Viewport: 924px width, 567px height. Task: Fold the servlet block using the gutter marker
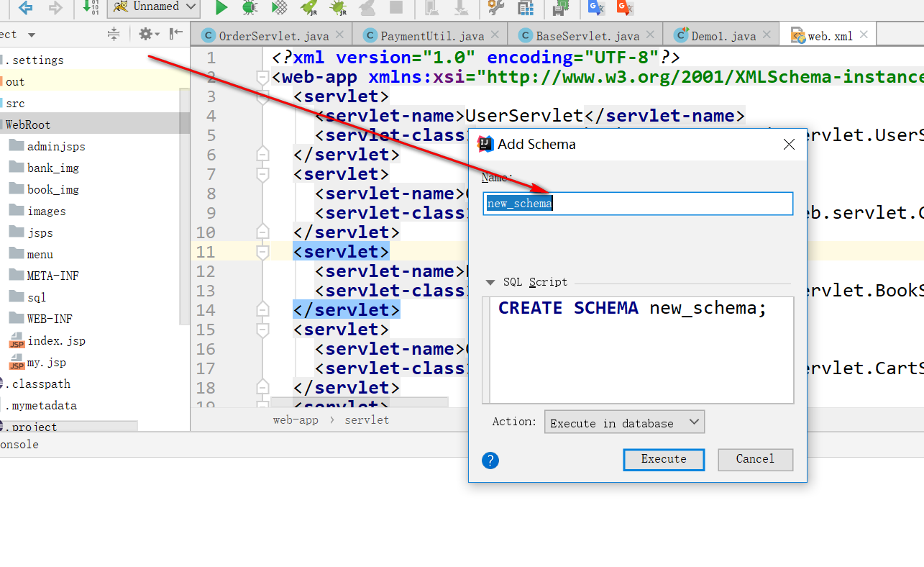[262, 253]
